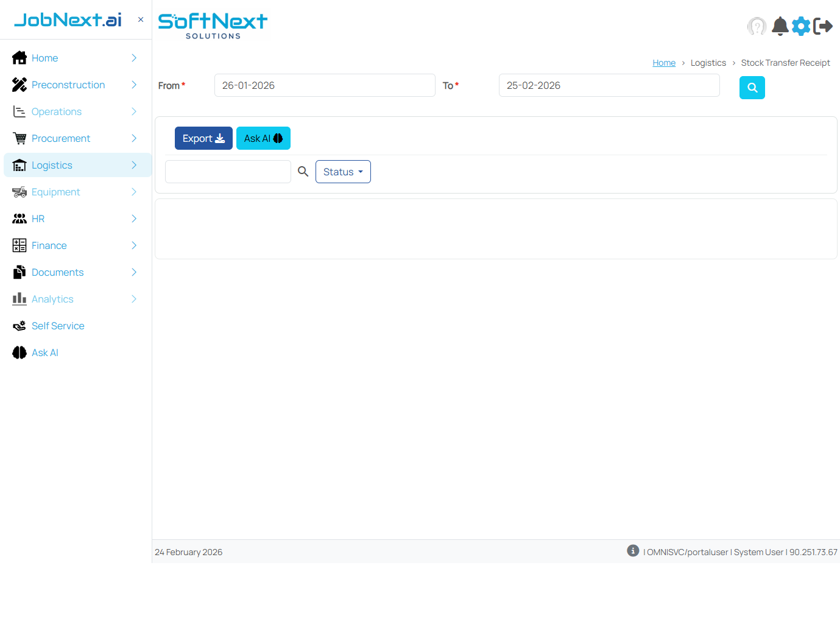This screenshot has width=840, height=630.
Task: Expand the Finance menu chevron
Action: coord(133,245)
